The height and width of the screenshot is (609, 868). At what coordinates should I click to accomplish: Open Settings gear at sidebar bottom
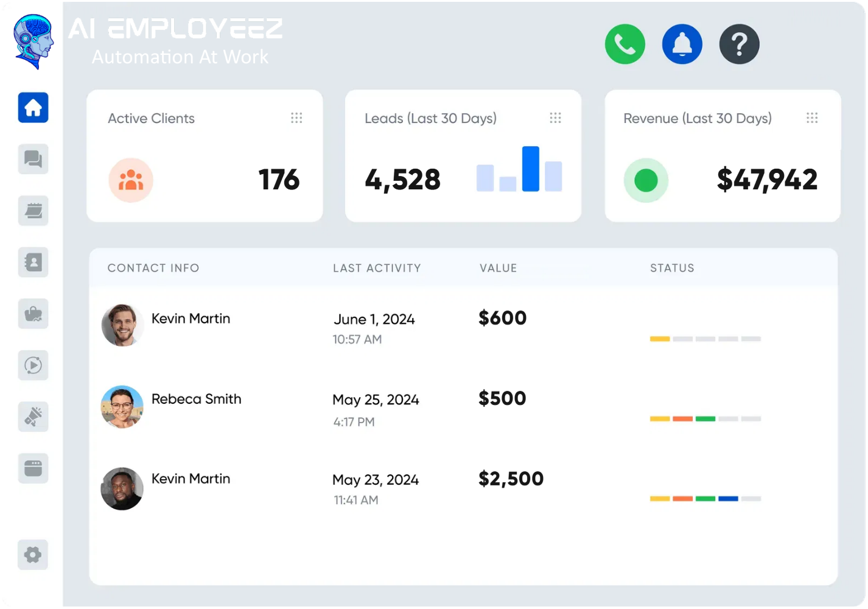point(33,555)
